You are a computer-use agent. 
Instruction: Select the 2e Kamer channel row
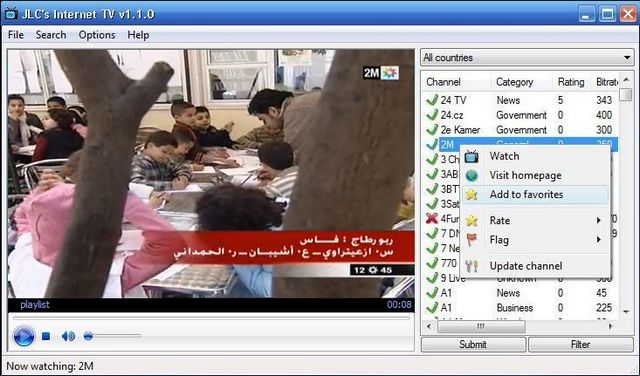click(x=521, y=130)
